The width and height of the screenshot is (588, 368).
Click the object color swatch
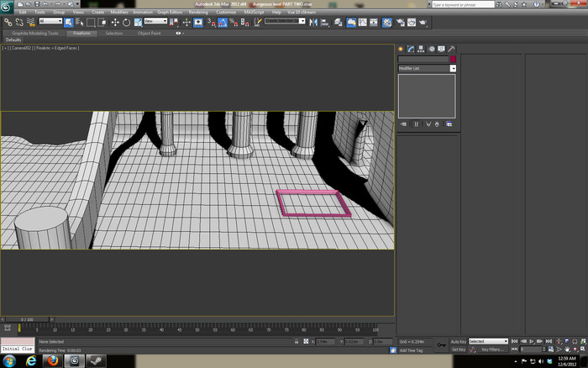[453, 59]
